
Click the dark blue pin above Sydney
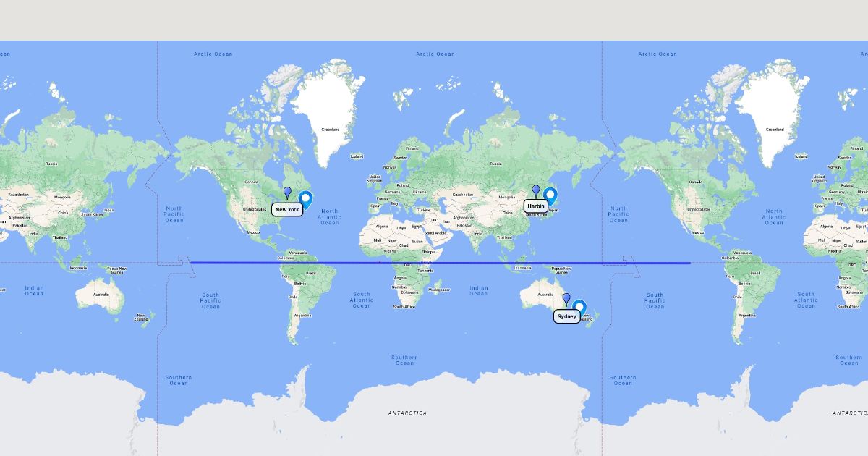566,298
